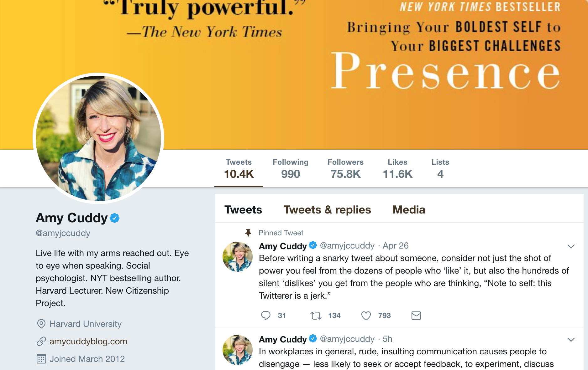
Task: Click the reply icon on pinned tweet
Action: point(265,315)
